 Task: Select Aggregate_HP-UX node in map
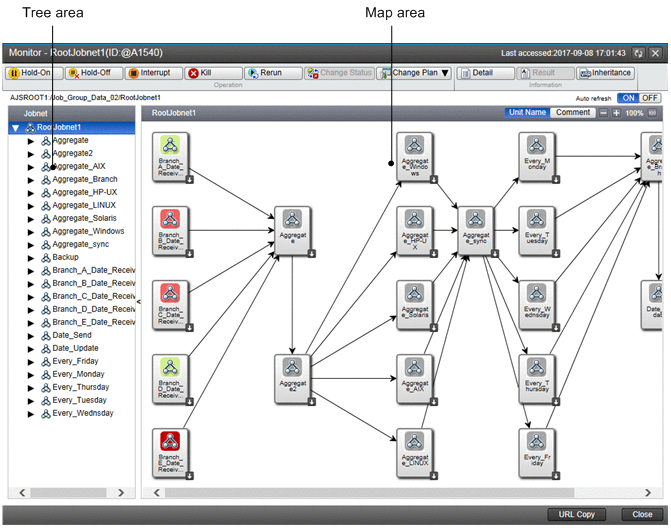click(x=415, y=231)
